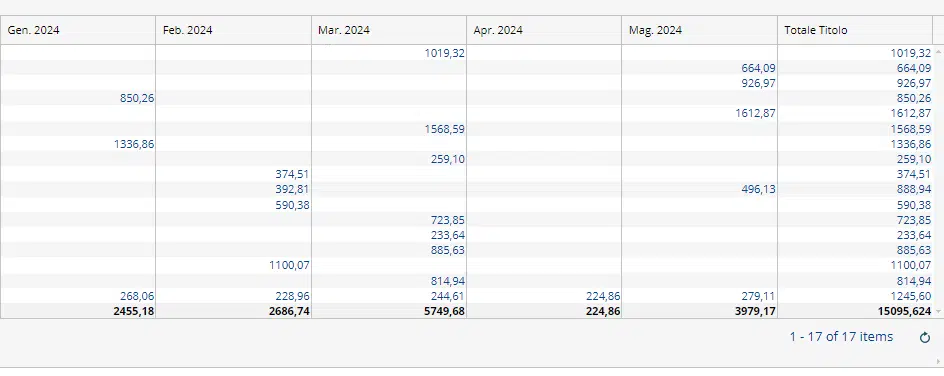Click the scroll up arrow of grid
944x376 pixels.
pos(938,52)
